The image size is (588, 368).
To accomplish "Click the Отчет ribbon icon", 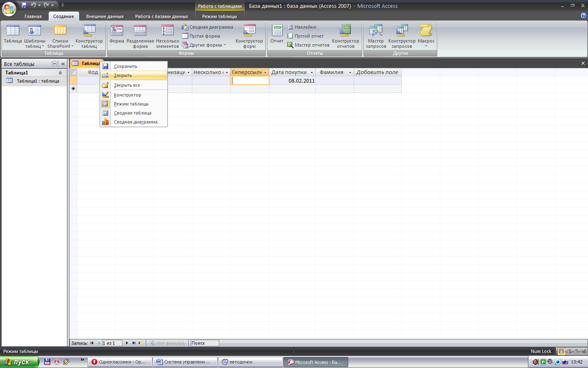I will [277, 34].
